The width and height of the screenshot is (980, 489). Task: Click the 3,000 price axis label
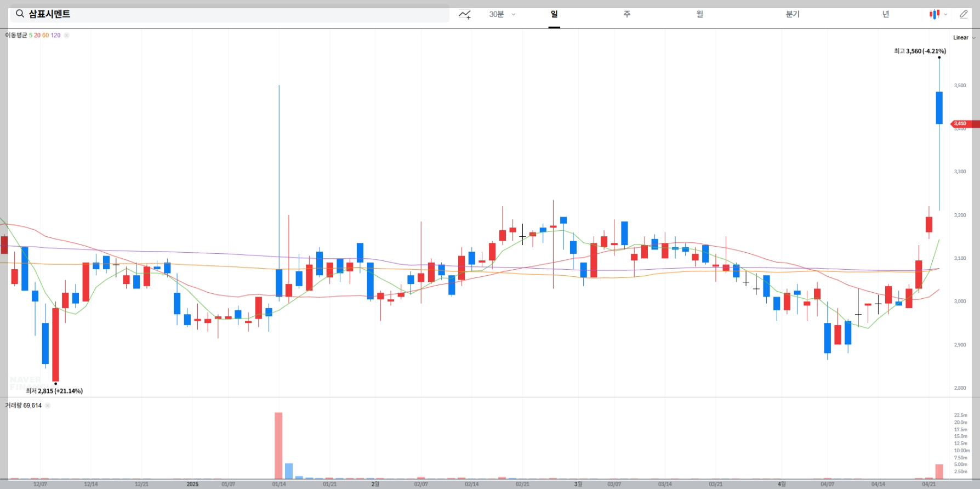960,302
